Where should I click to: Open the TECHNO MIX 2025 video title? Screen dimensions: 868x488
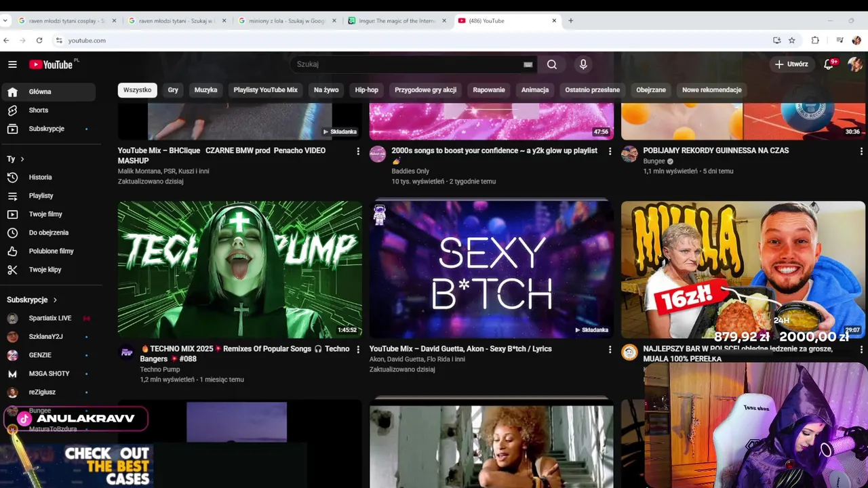click(x=245, y=354)
